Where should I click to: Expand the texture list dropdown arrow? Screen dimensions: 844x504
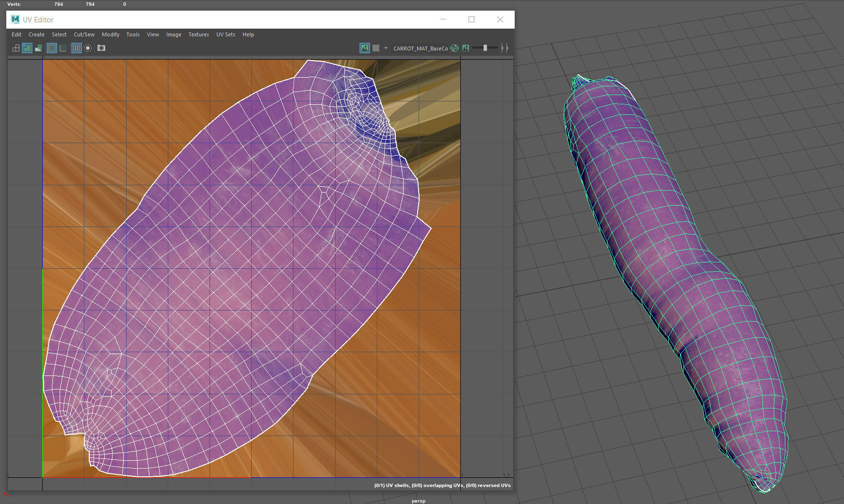(386, 48)
